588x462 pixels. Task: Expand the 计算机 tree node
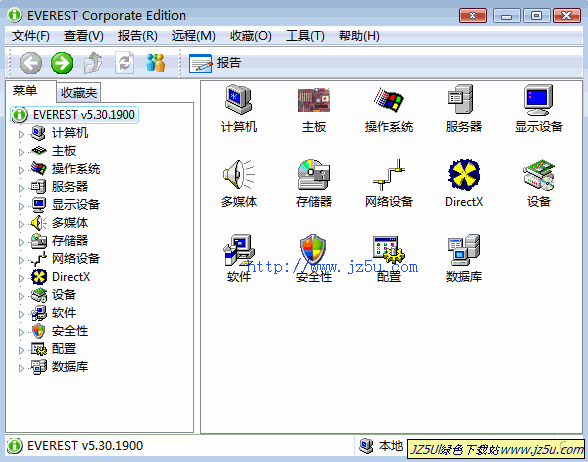(x=21, y=134)
